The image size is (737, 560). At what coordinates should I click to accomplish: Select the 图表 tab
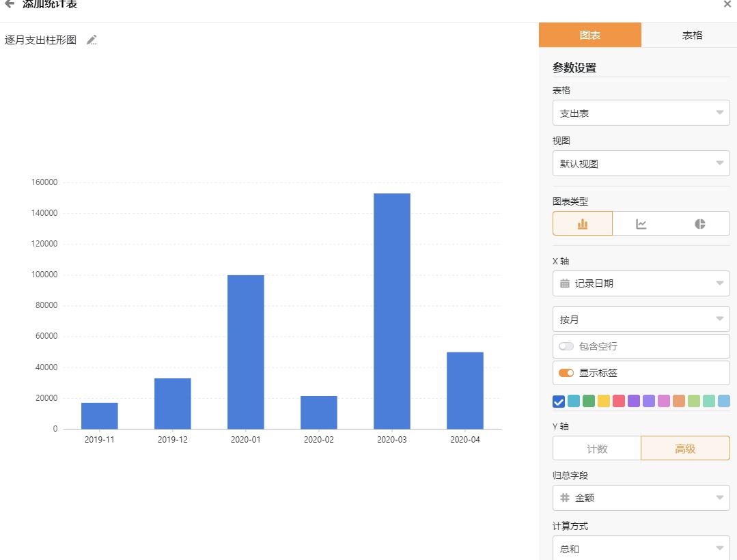click(590, 35)
